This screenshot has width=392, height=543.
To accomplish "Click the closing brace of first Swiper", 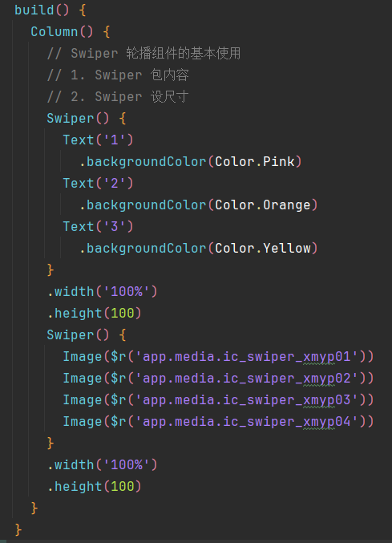I will [x=51, y=269].
